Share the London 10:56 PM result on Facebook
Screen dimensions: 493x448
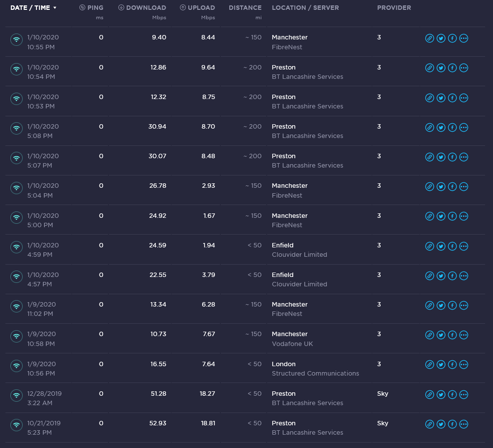click(453, 365)
